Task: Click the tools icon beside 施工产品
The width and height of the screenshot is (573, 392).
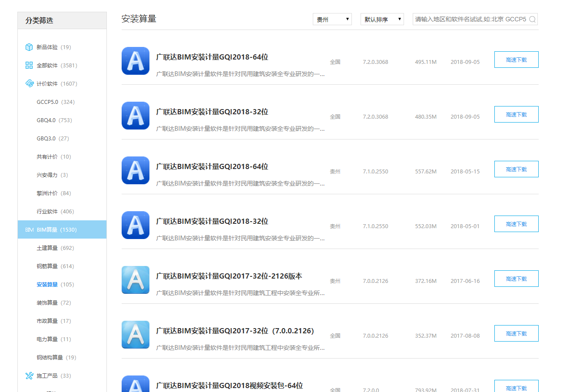Action: [x=29, y=375]
